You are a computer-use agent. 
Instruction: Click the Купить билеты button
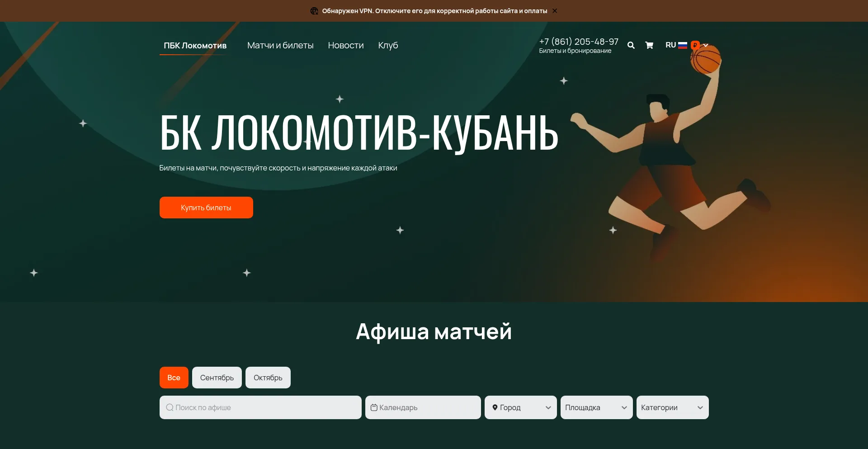(x=206, y=208)
